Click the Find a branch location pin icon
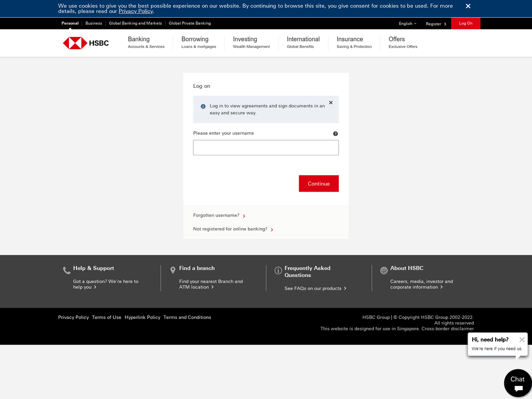The width and height of the screenshot is (532, 399). 173,270
